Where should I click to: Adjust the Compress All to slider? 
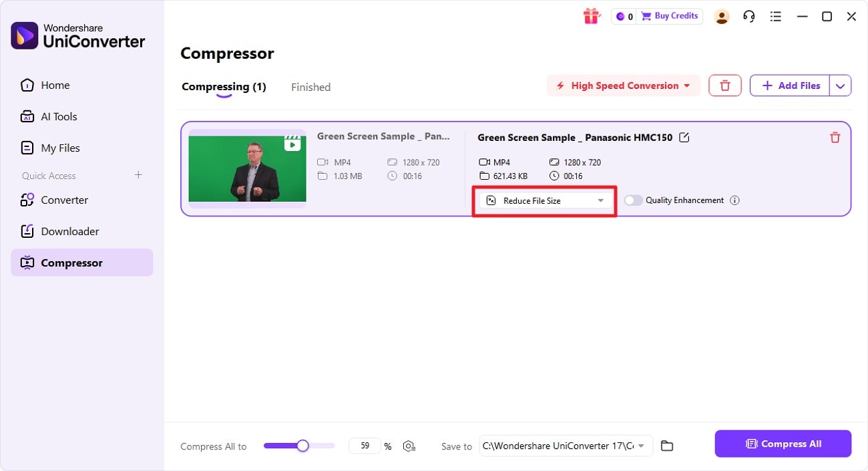coord(304,445)
